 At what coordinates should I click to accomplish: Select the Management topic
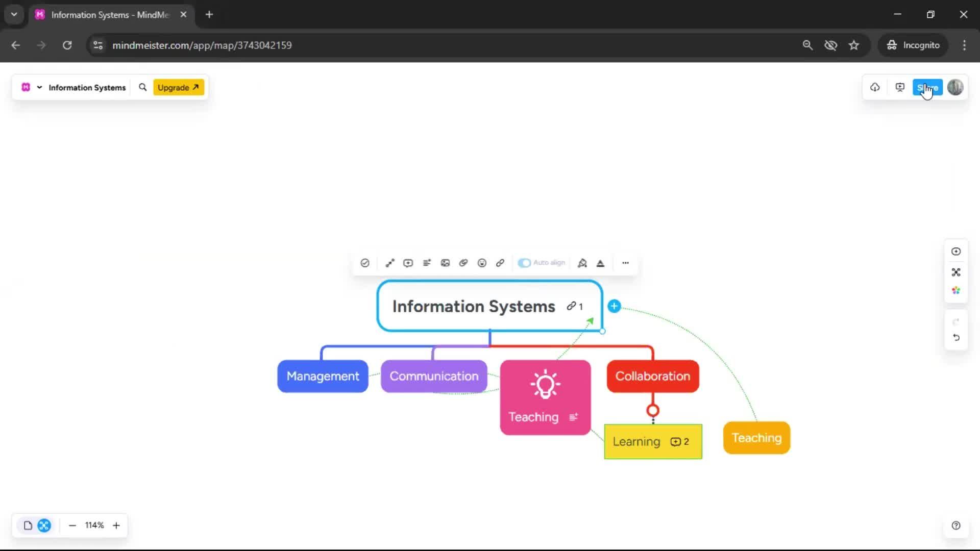323,376
